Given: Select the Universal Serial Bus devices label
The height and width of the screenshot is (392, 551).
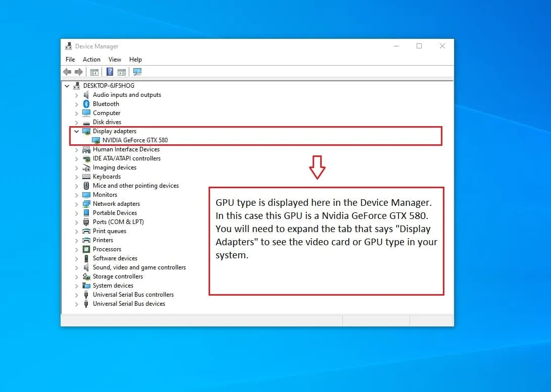Looking at the screenshot, I should (x=129, y=304).
